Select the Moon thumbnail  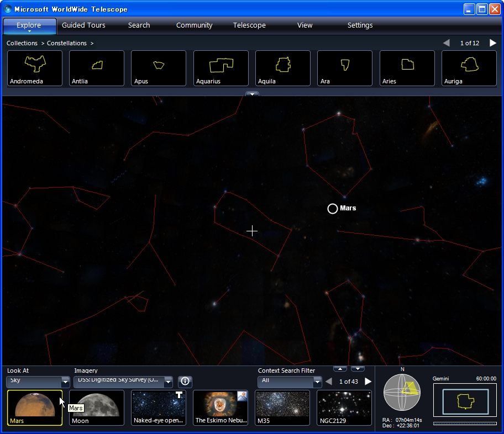pos(97,407)
